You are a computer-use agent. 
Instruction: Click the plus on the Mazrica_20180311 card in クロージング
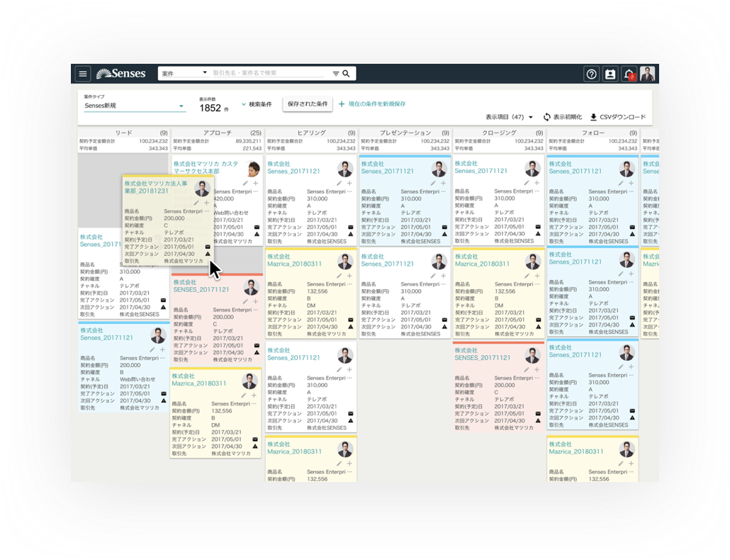pyautogui.click(x=537, y=276)
